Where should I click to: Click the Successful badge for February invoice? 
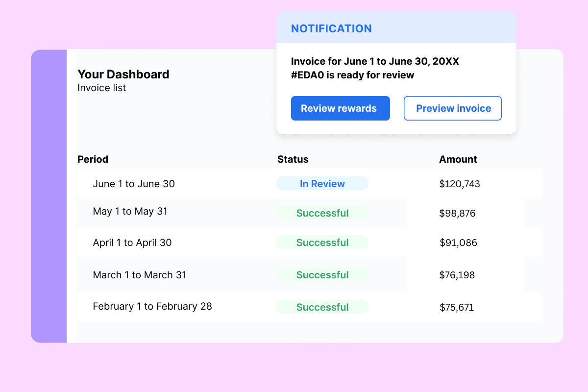[x=322, y=307]
